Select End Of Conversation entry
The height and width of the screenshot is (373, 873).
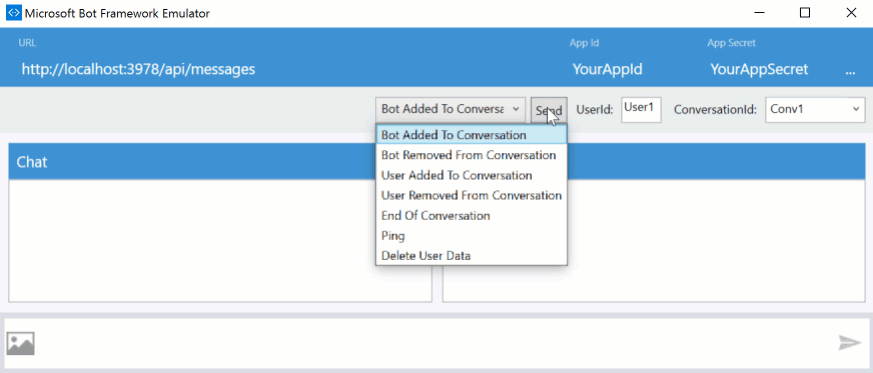click(x=472, y=215)
